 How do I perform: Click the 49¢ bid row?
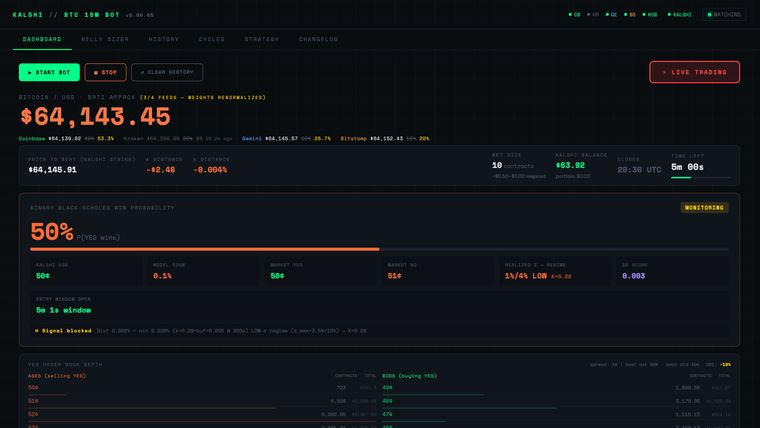556,388
